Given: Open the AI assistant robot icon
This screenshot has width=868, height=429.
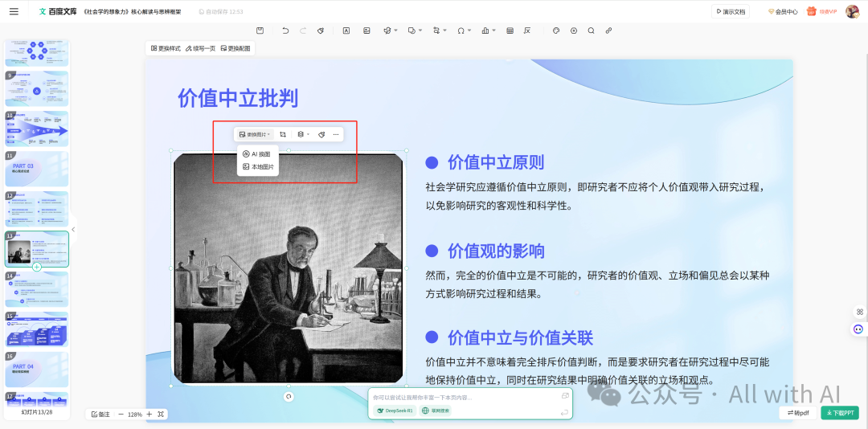Looking at the screenshot, I should 858,329.
